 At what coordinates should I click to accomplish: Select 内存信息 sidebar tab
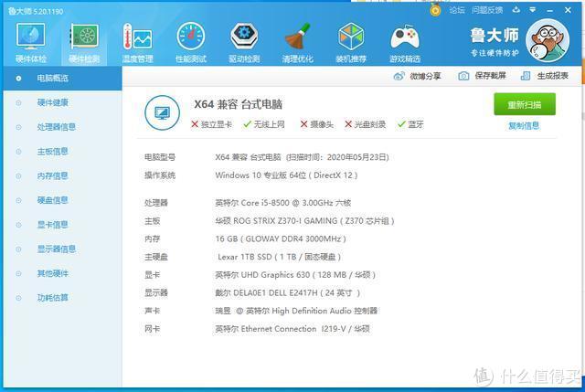62,175
